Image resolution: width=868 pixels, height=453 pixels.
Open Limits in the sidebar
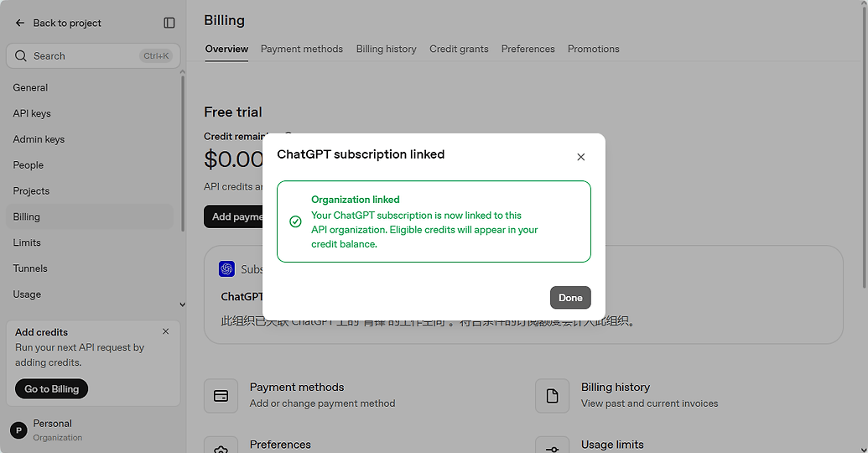90,242
